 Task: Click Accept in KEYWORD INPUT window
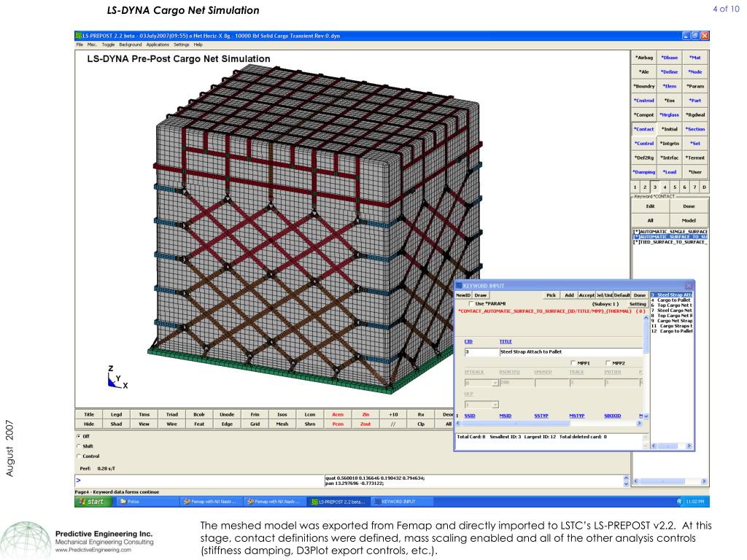[x=587, y=295]
